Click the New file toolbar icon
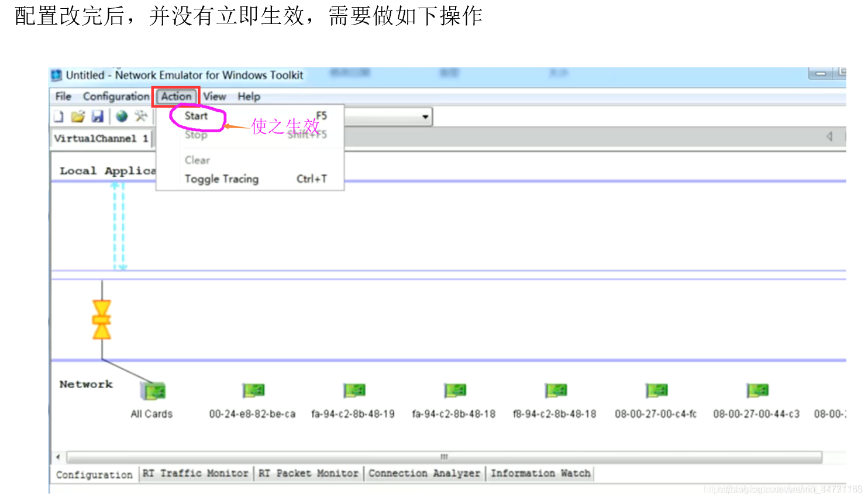This screenshot has height=500, width=868. (58, 117)
